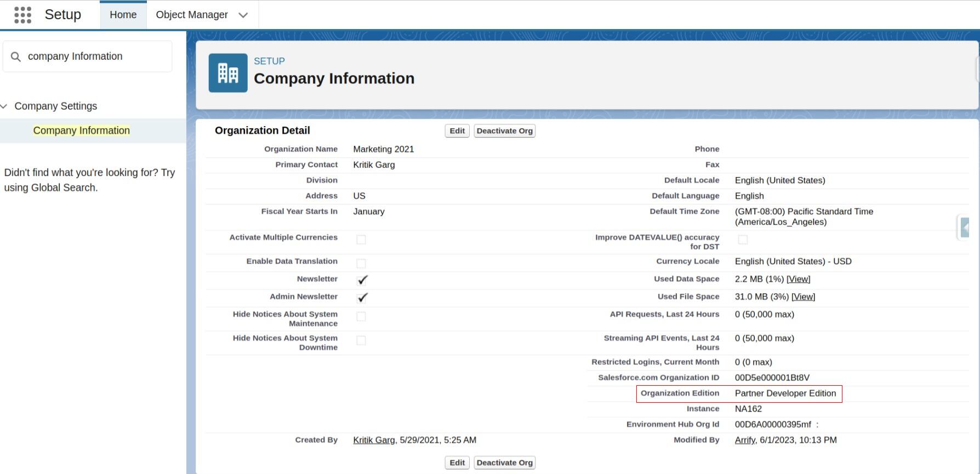Toggle Improve DATEVALUE() accuracy for DST checkbox
Screen dimensions: 980x474
coord(743,239)
